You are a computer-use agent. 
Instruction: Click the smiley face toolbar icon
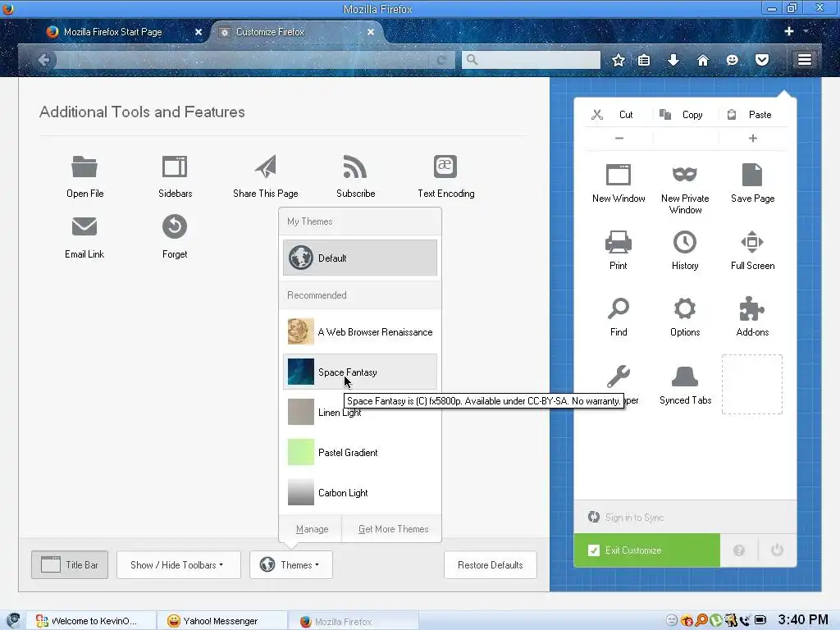[733, 60]
